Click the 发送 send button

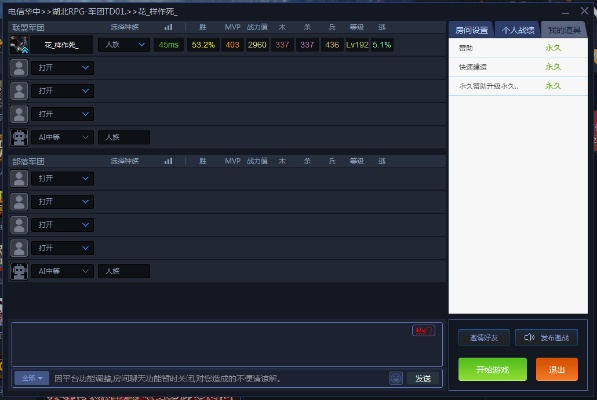(423, 378)
